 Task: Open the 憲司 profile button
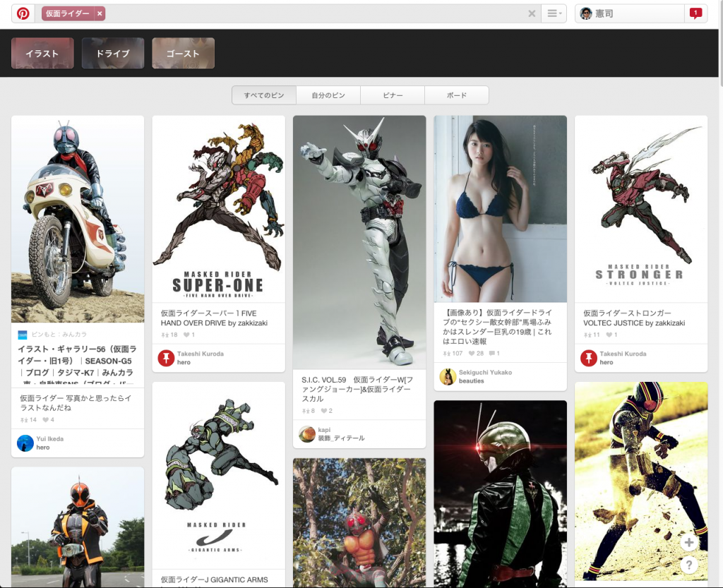[x=630, y=13]
